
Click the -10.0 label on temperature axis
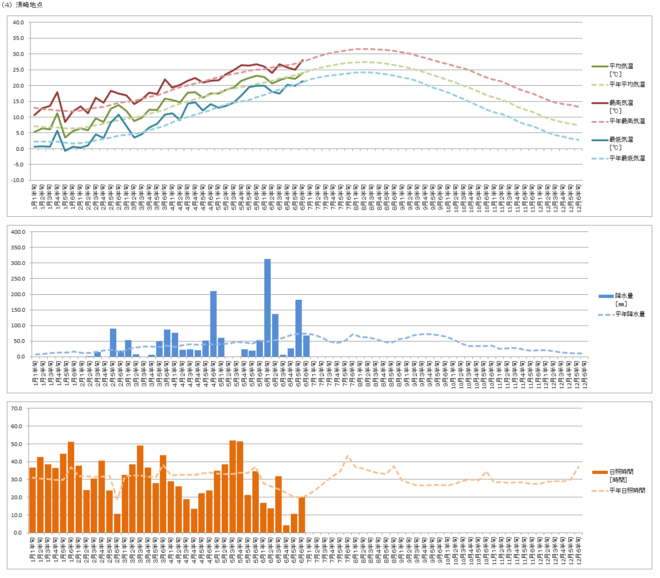[18, 180]
